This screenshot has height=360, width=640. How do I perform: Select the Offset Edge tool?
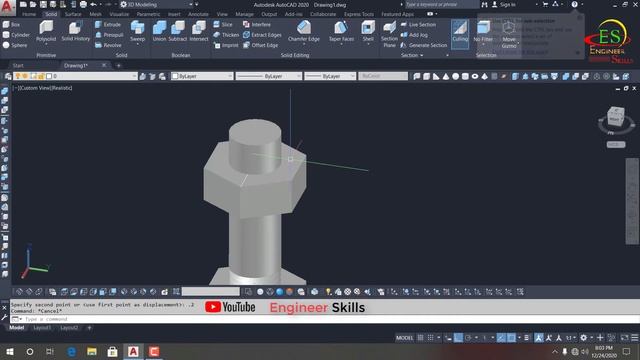(260, 45)
